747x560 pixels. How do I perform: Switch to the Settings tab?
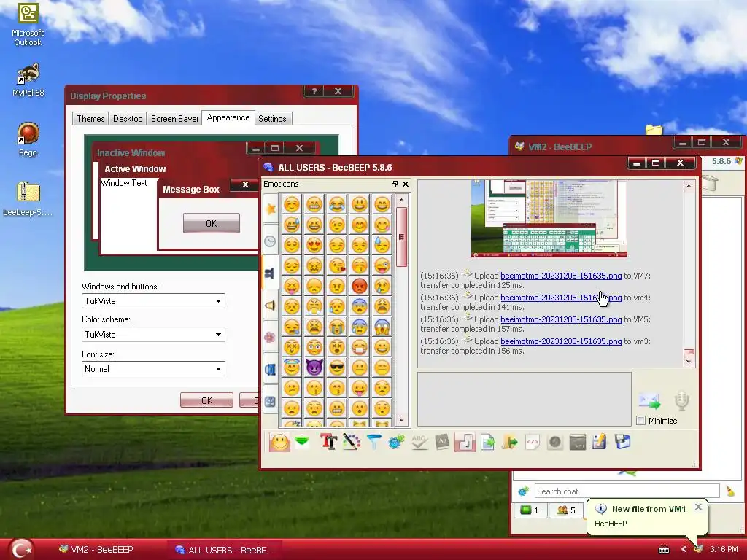[272, 119]
